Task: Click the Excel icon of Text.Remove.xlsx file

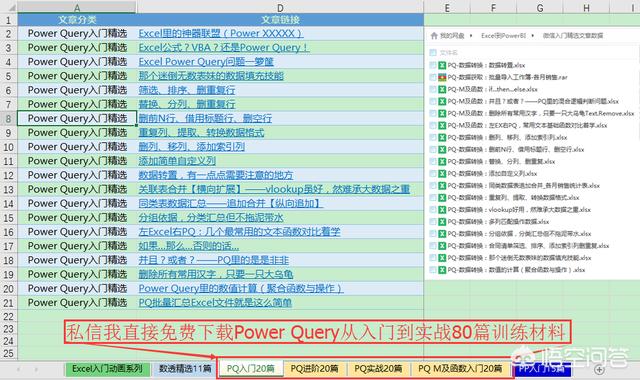Action: pos(442,113)
